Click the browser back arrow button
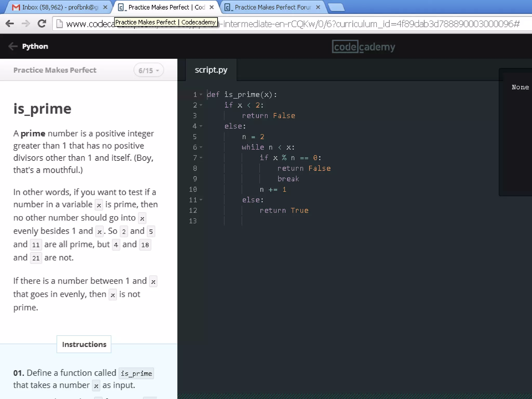The width and height of the screenshot is (532, 399). 10,24
